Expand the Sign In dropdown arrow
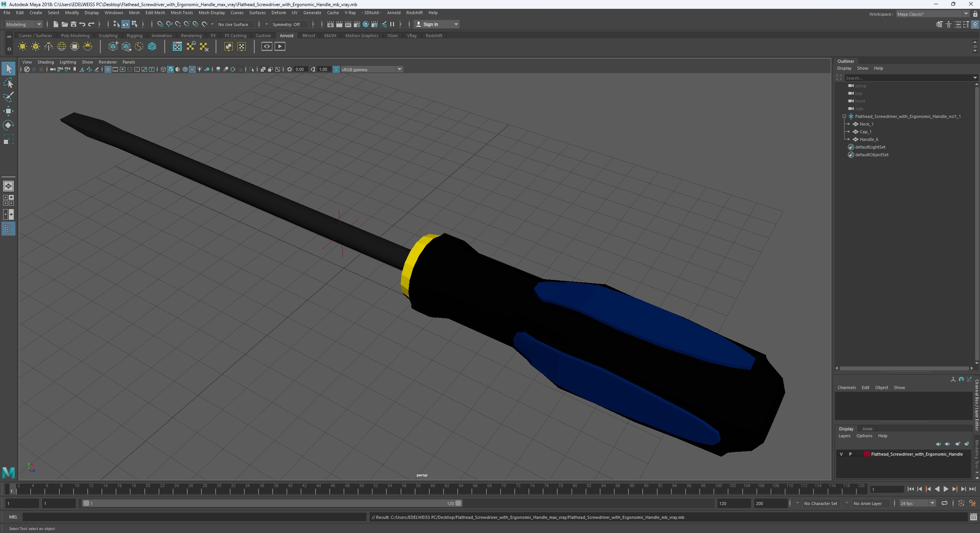This screenshot has width=980, height=533. coord(456,24)
